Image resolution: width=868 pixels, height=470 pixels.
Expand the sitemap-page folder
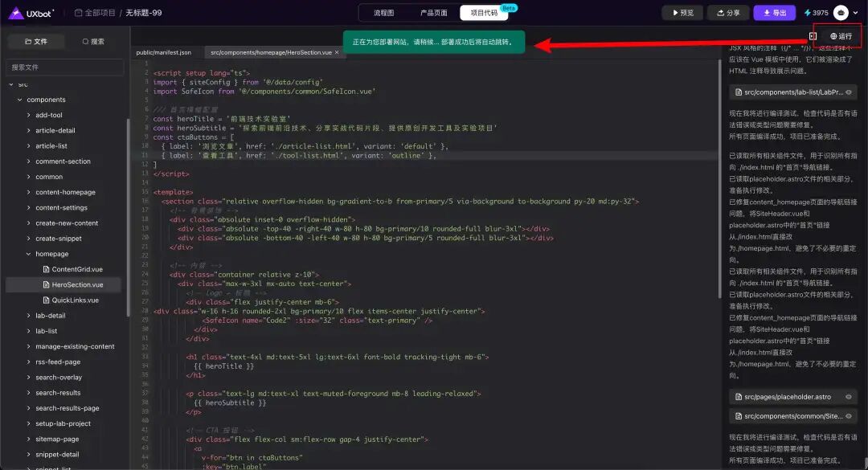pos(29,439)
